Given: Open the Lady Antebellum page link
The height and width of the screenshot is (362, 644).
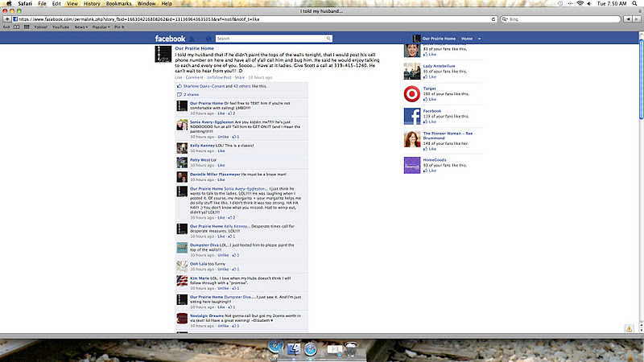Looking at the screenshot, I should point(439,66).
